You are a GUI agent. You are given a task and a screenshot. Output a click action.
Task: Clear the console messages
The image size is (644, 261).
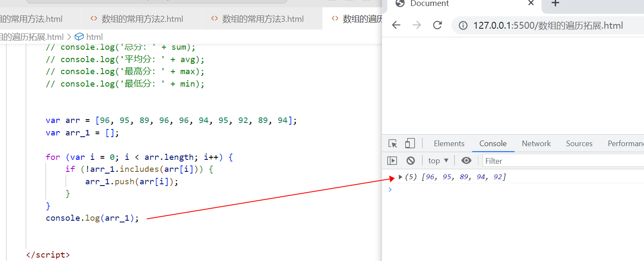click(x=410, y=160)
